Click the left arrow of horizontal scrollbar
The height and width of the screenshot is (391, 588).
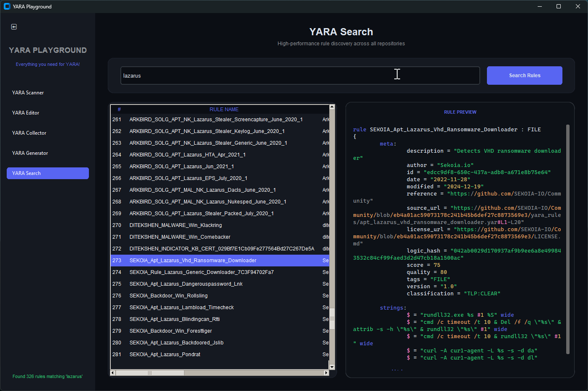pos(112,373)
